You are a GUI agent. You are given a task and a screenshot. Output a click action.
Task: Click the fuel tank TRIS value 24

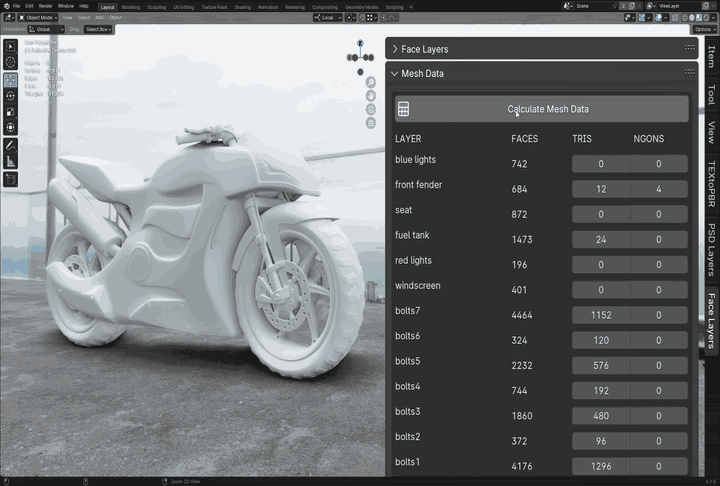pos(601,239)
